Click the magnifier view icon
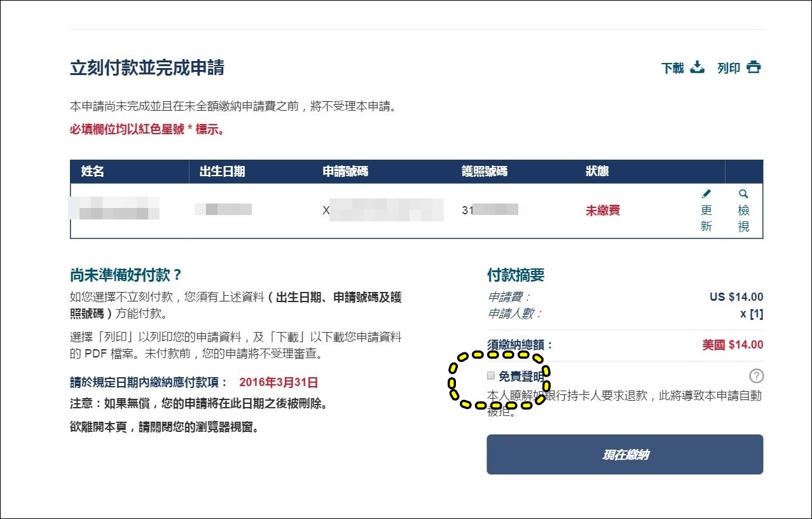812x519 pixels. click(x=743, y=194)
